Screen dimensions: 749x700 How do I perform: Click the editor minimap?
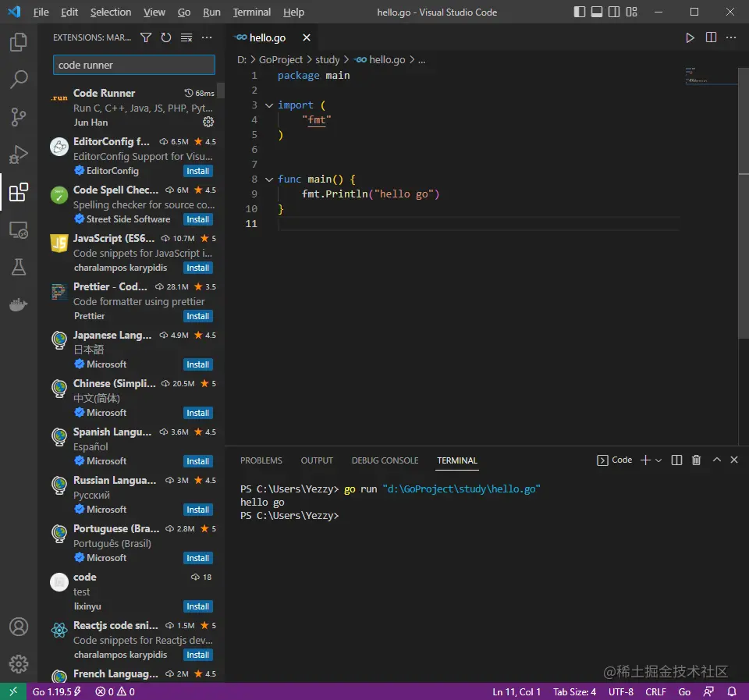711,76
